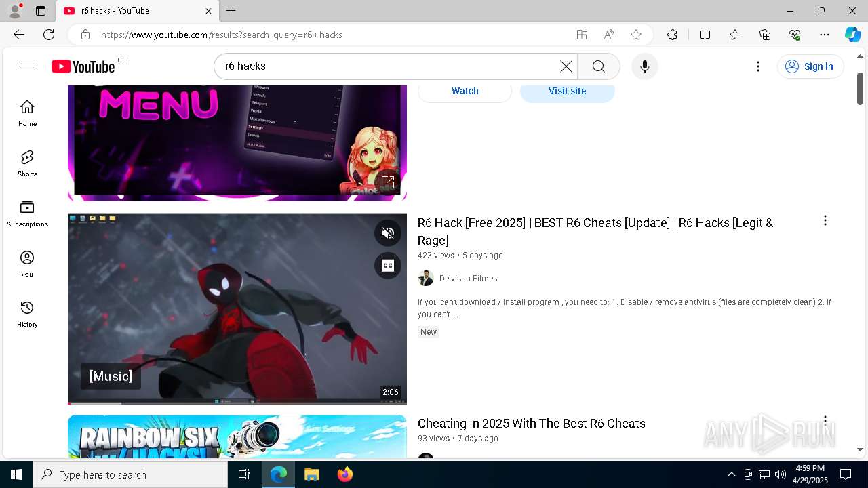Go to the YouTube logo home link

pyautogui.click(x=83, y=66)
